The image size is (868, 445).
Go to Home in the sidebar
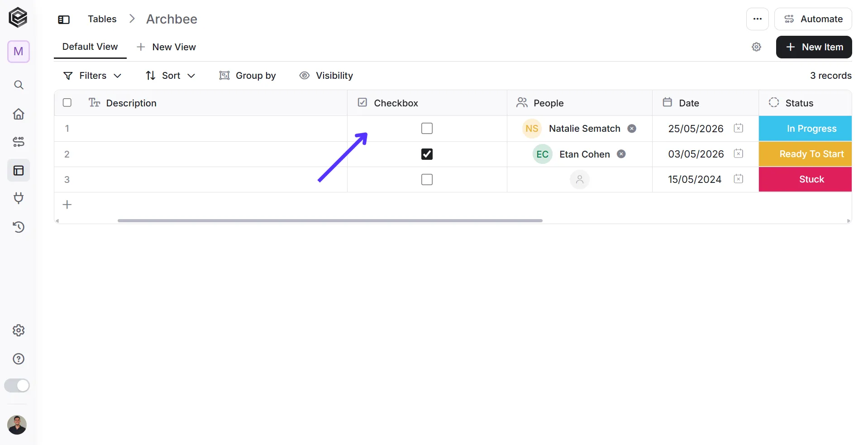[19, 114]
